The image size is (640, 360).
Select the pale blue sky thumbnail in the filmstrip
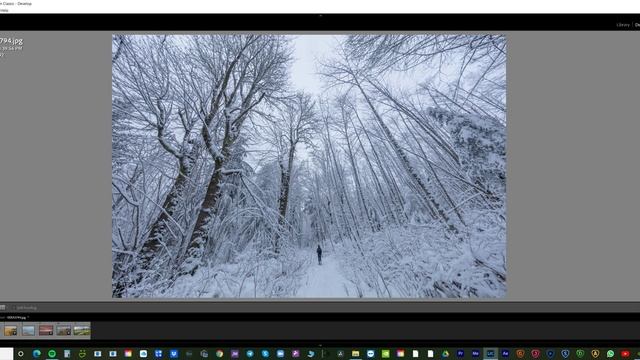[28, 330]
